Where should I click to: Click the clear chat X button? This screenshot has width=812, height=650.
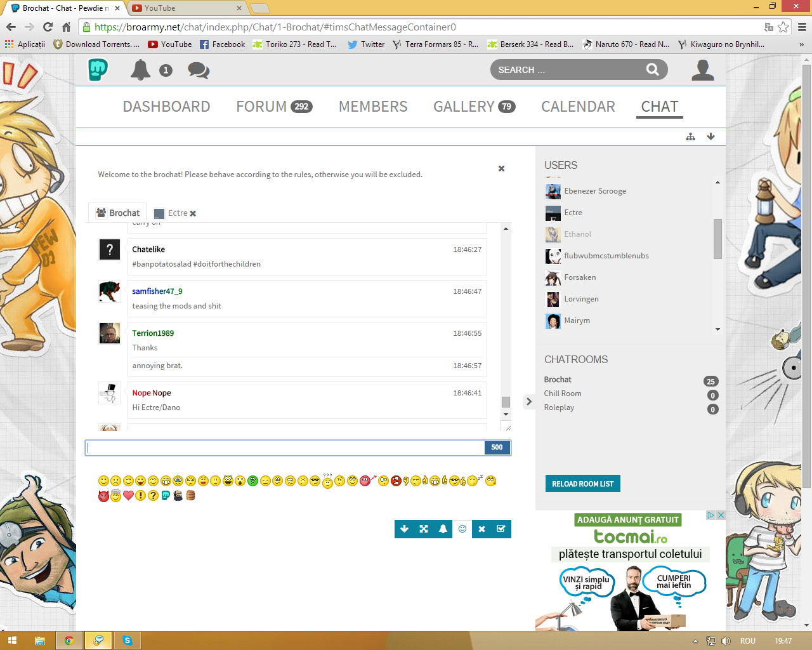click(x=481, y=529)
